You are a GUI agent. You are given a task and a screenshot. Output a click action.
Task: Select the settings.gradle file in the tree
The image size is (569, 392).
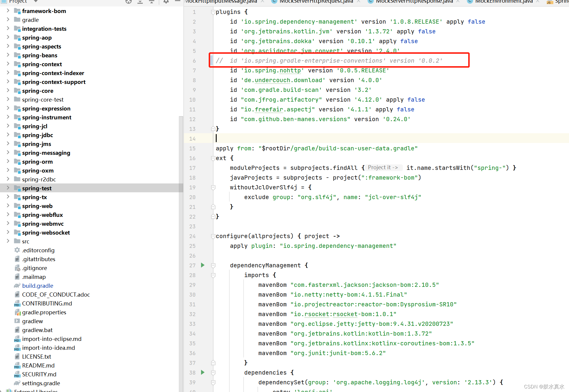click(x=41, y=383)
